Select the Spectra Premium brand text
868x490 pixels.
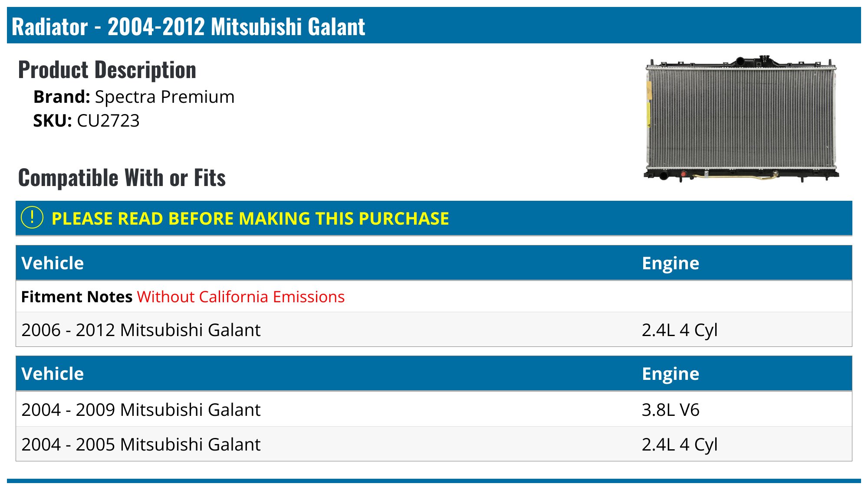(164, 97)
